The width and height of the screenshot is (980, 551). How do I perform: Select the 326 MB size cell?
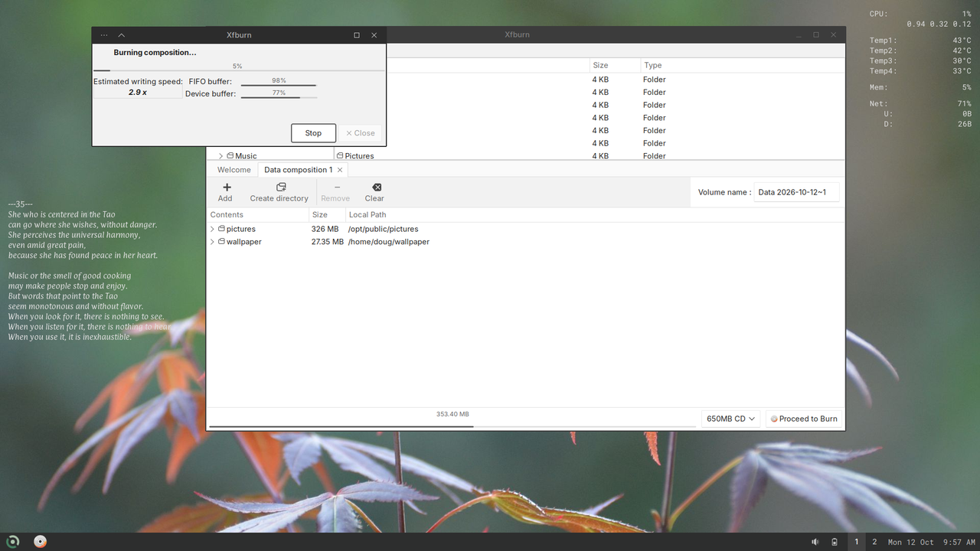[325, 229]
